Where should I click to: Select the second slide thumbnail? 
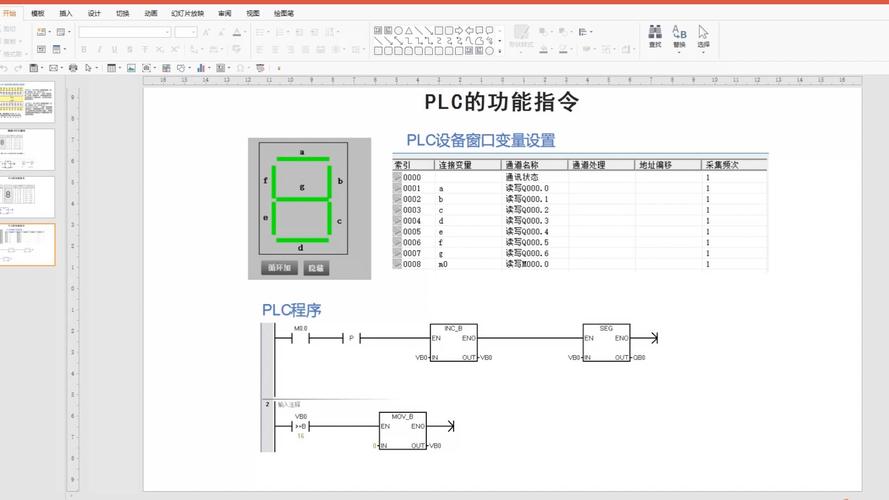pyautogui.click(x=27, y=149)
